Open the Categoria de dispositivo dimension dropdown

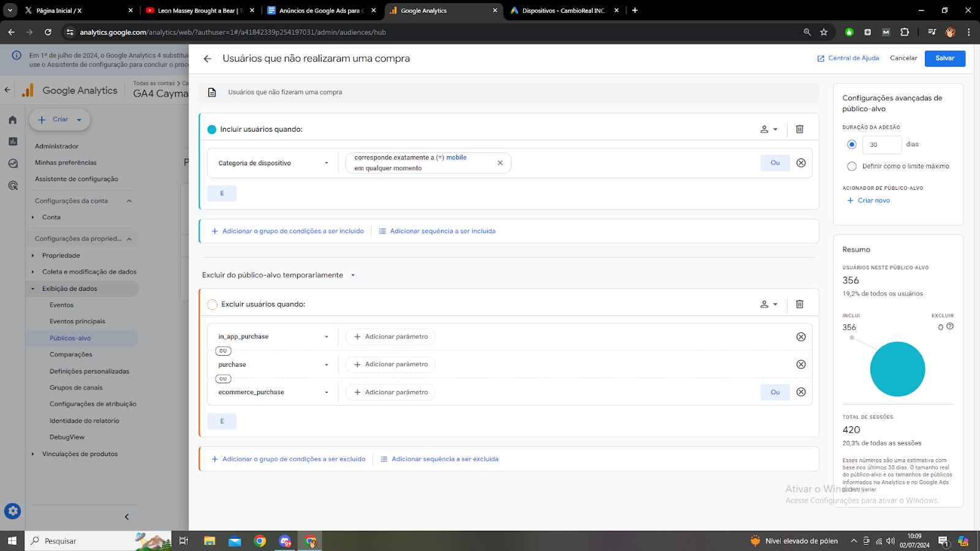click(273, 163)
